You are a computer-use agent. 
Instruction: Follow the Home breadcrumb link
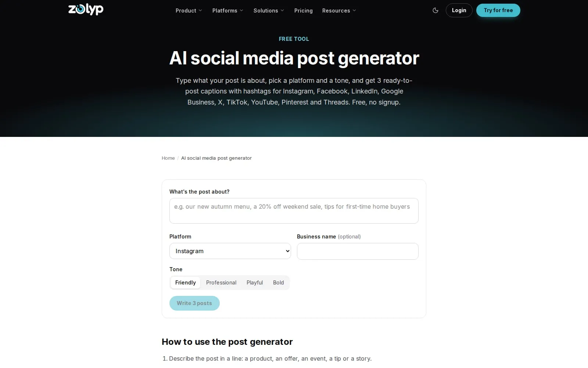168,158
